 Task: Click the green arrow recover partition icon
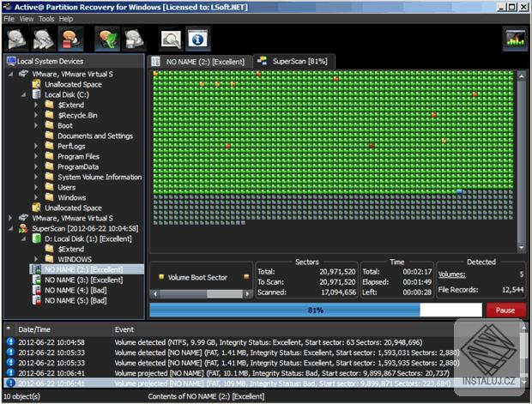tap(107, 39)
